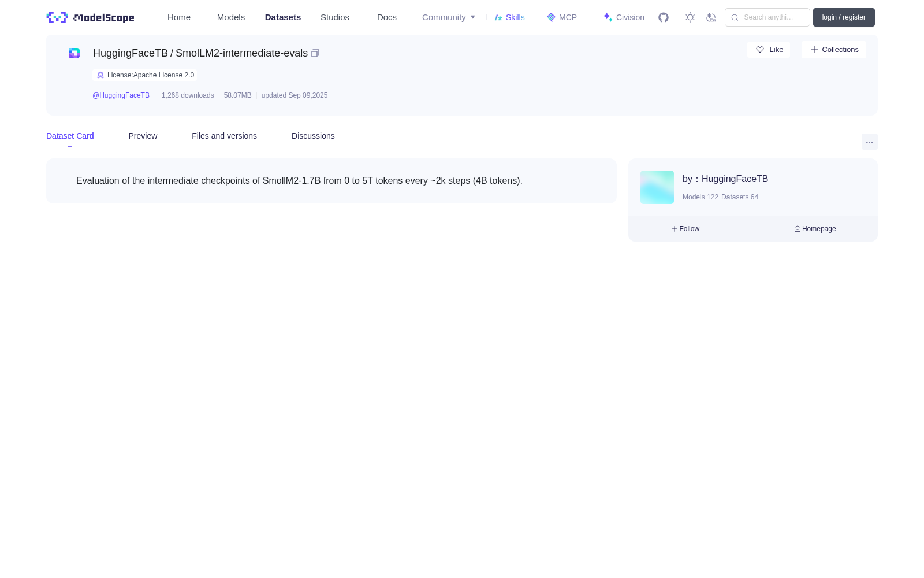Click the evaluation description paragraph
This screenshot has height=578, width=924.
299,181
